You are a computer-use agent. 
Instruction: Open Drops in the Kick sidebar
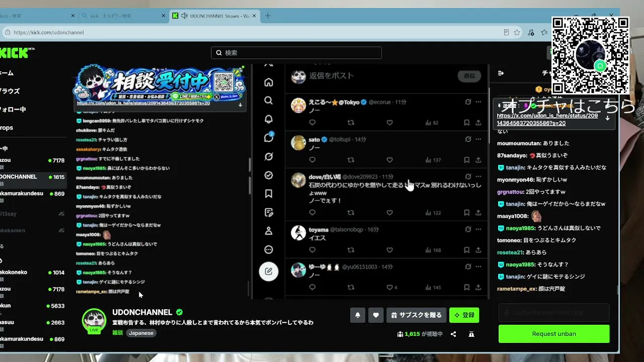click(7, 128)
